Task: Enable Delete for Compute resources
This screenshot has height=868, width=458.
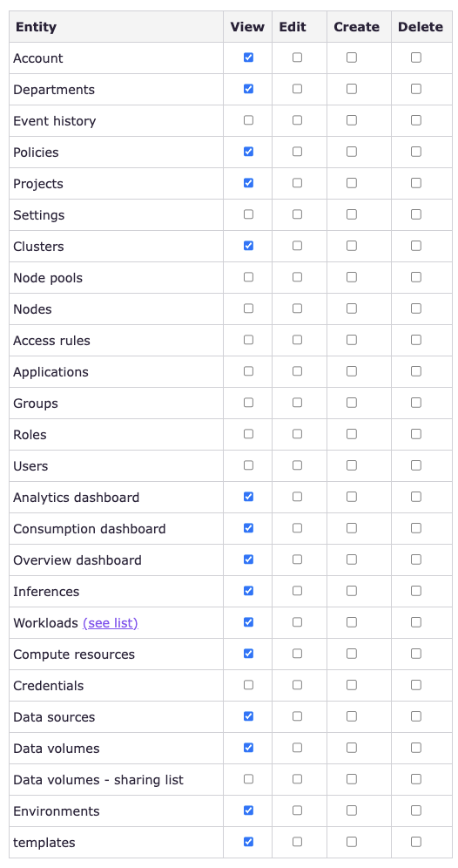Action: [x=416, y=654]
